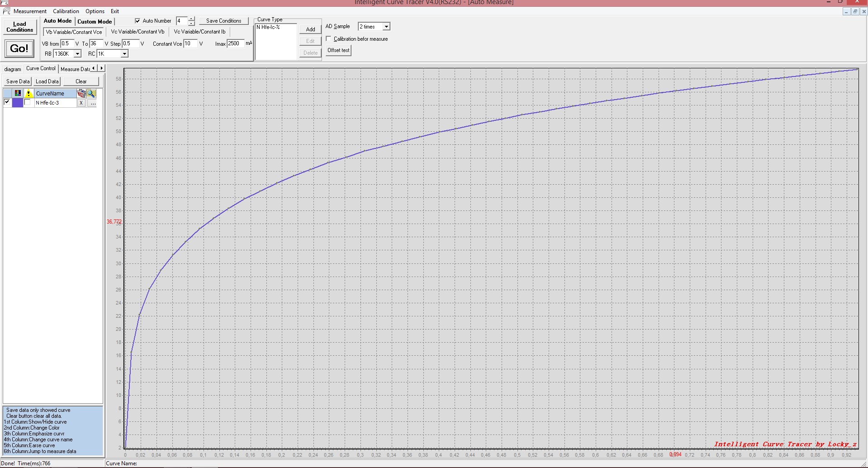Expand the AD Sample dropdown
This screenshot has height=468, width=868.
(386, 27)
